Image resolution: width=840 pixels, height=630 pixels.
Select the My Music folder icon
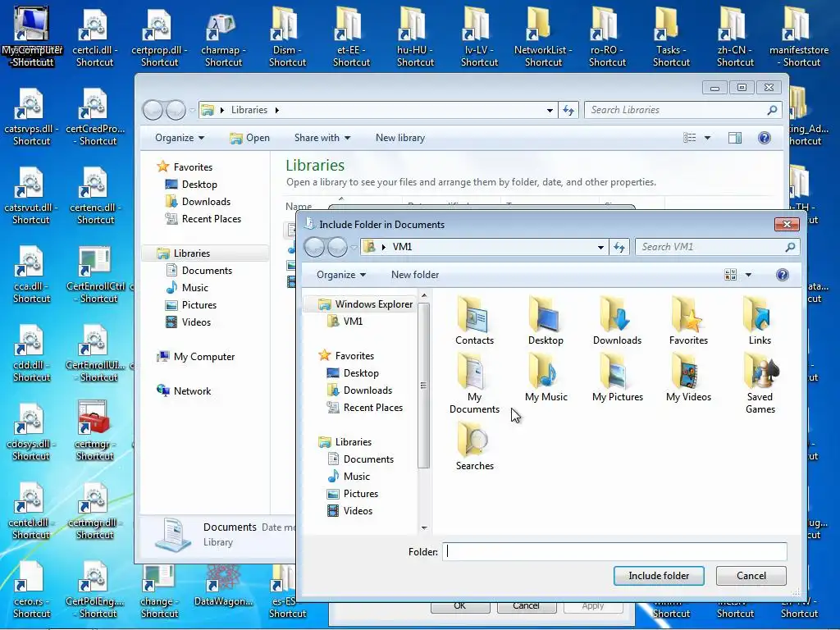point(546,377)
